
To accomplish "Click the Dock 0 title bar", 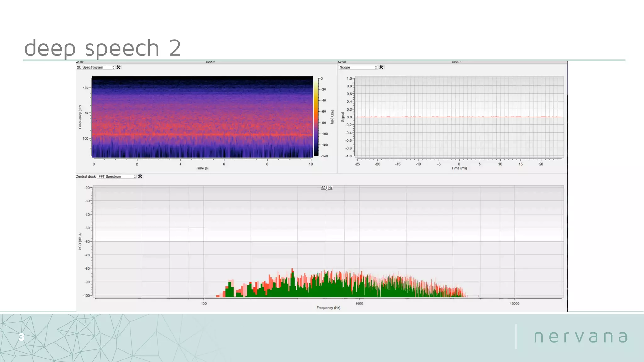I will click(210, 62).
